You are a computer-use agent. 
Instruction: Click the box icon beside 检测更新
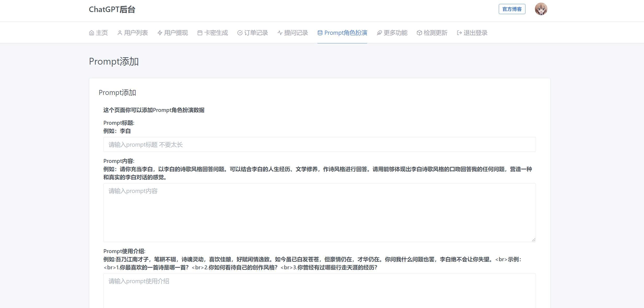pos(419,33)
